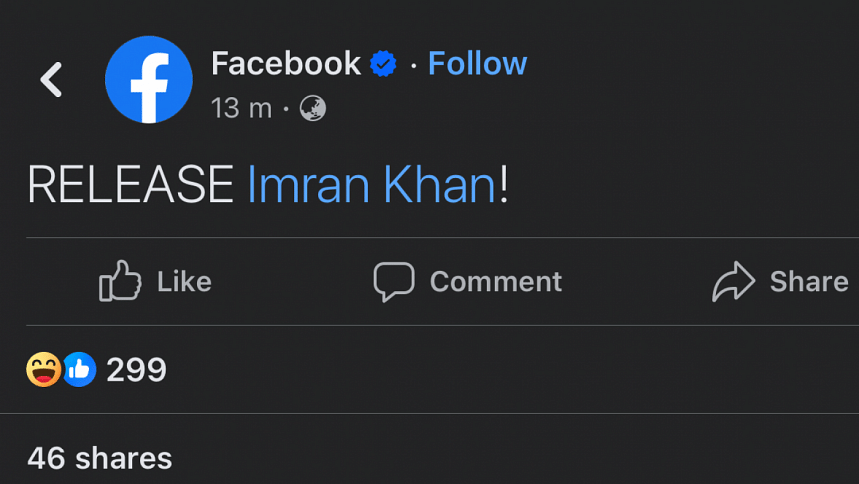Viewport: 859px width, 484px height.
Task: Click the 13 m post timestamp
Action: (241, 108)
